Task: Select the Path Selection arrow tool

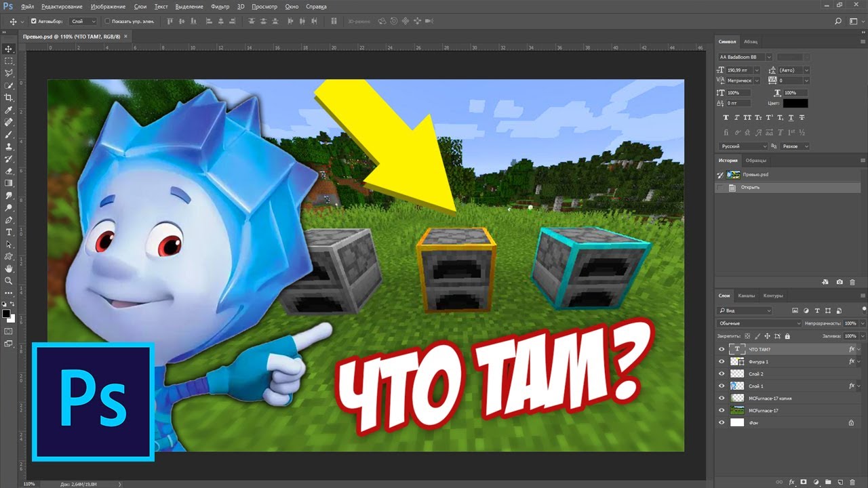Action: coord(9,244)
